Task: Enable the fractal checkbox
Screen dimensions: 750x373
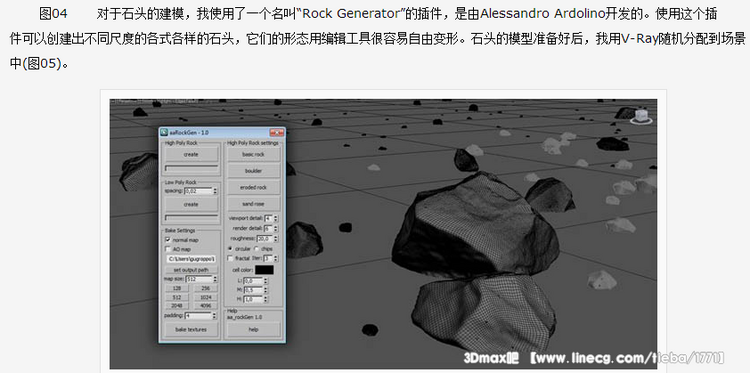Action: [230, 258]
